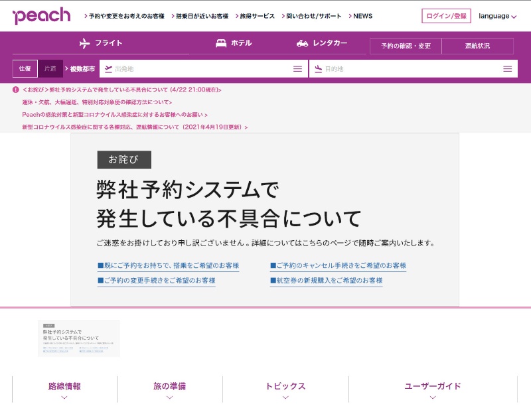Click the notice thumbnail above 路線情報
The height and width of the screenshot is (420, 531).
78,338
